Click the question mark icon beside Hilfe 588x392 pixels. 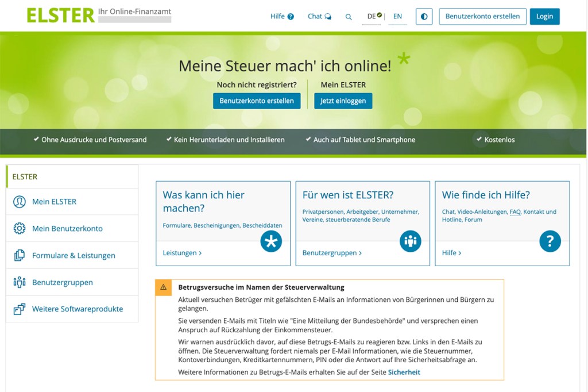point(291,17)
